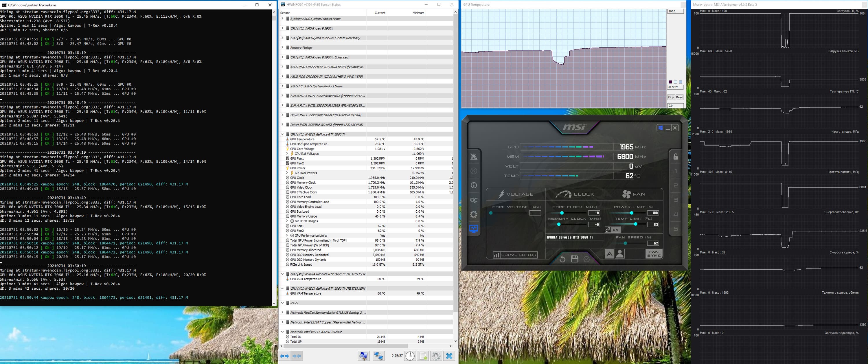Click the OC Scanner icon in the sidebar
This screenshot has width=868, height=364.
point(473,200)
